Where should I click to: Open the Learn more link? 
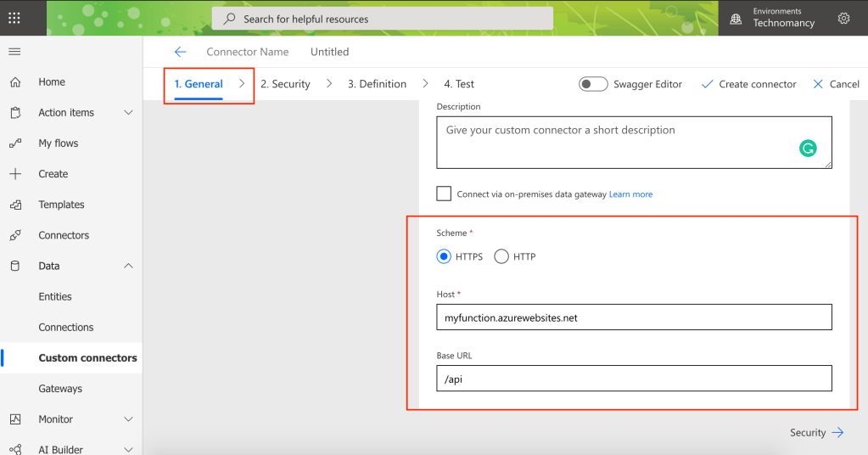[630, 194]
